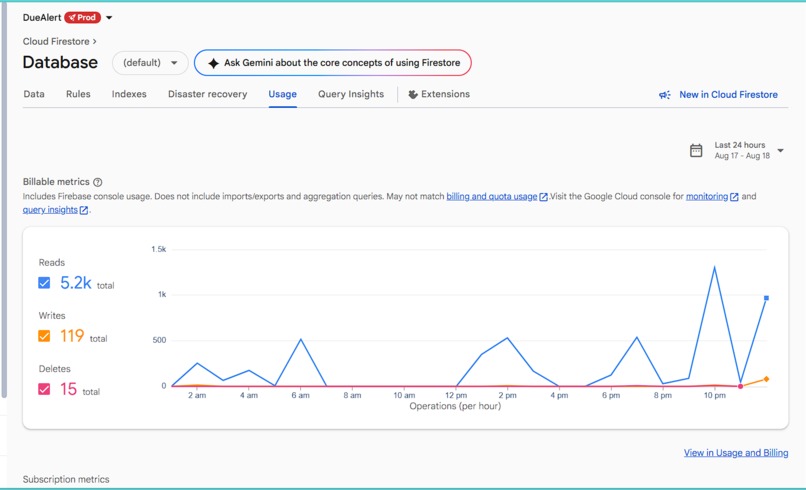Toggle the Writes checkbox

44,336
